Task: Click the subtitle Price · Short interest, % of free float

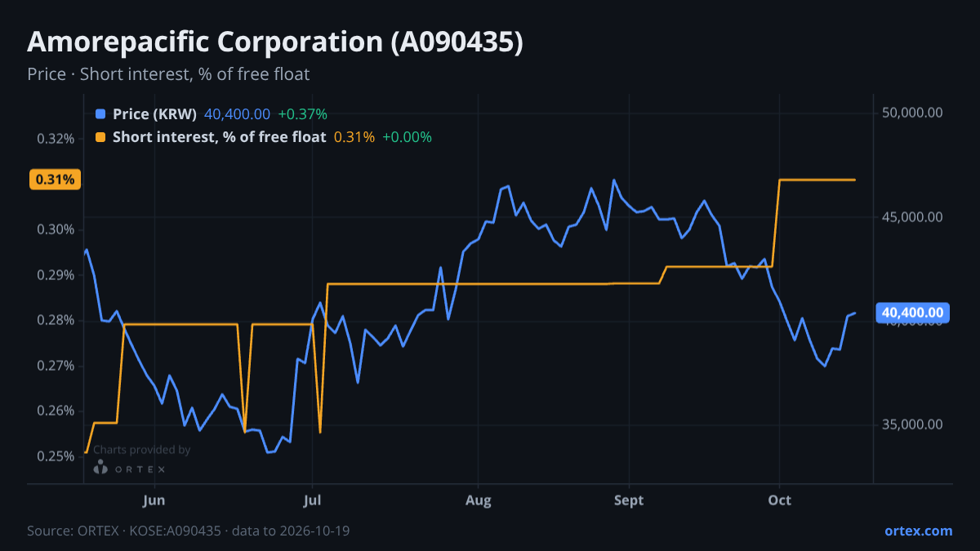Action: tap(168, 74)
